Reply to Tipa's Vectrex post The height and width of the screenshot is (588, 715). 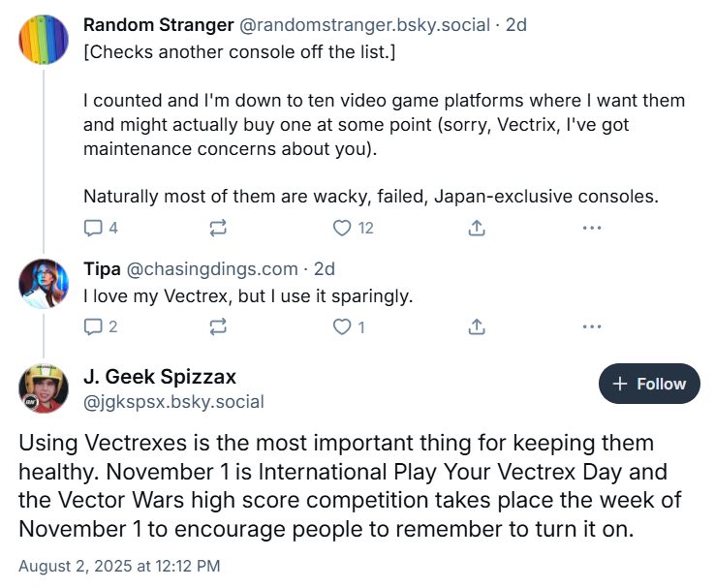(x=94, y=326)
